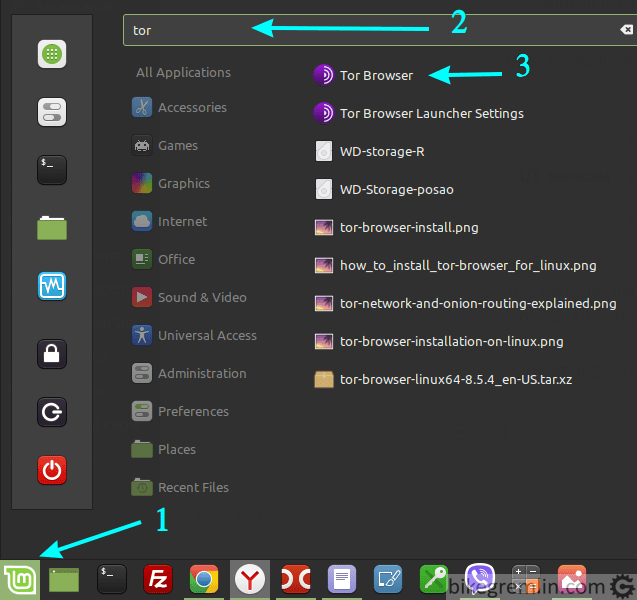The height and width of the screenshot is (600, 637).
Task: Open the green key password manager icon
Action: pos(434,579)
